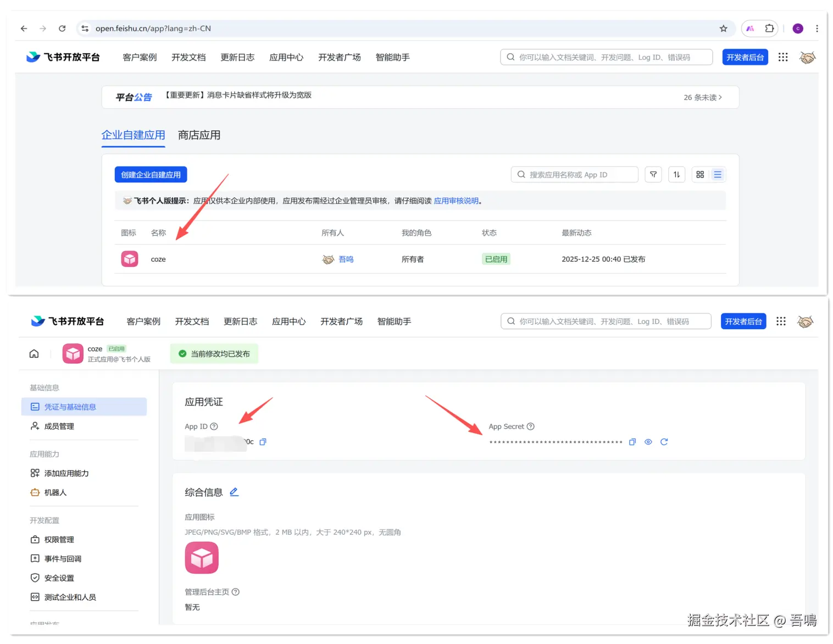
Task: Select 凭证与基础信息 in sidebar
Action: (x=84, y=407)
